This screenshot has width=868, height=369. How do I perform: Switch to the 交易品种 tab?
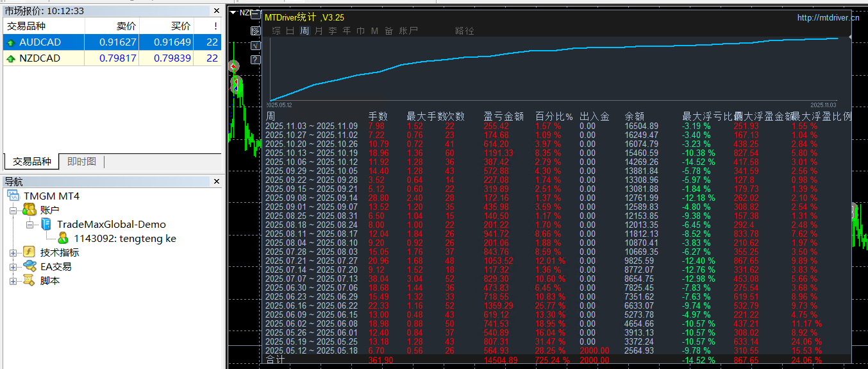click(x=32, y=162)
